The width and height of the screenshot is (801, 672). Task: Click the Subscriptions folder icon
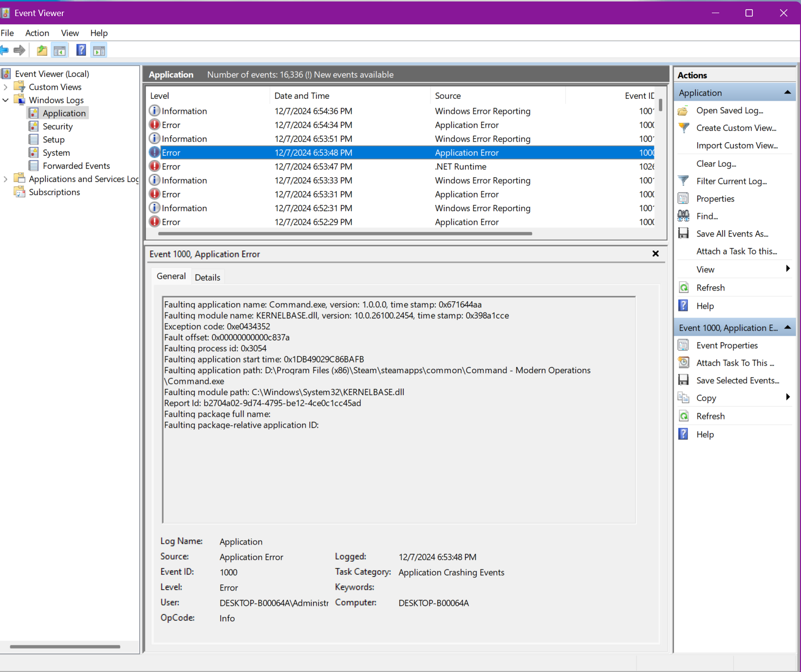[19, 192]
